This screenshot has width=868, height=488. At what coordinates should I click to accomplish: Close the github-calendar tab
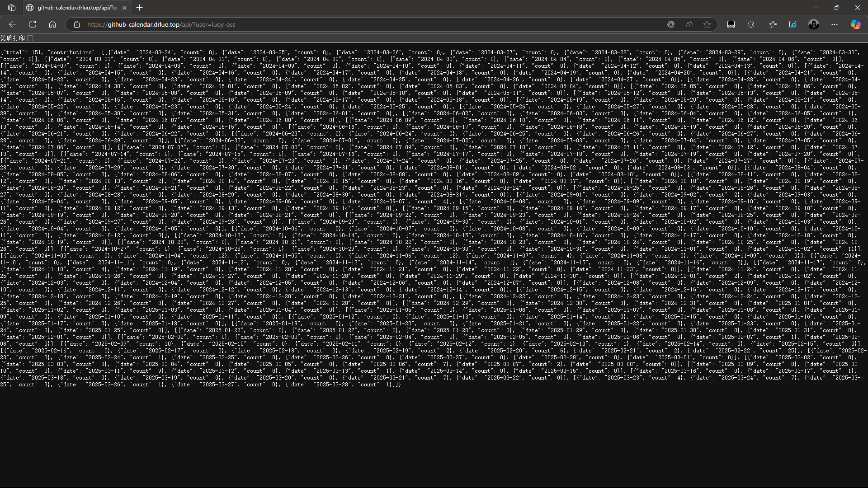coord(124,8)
